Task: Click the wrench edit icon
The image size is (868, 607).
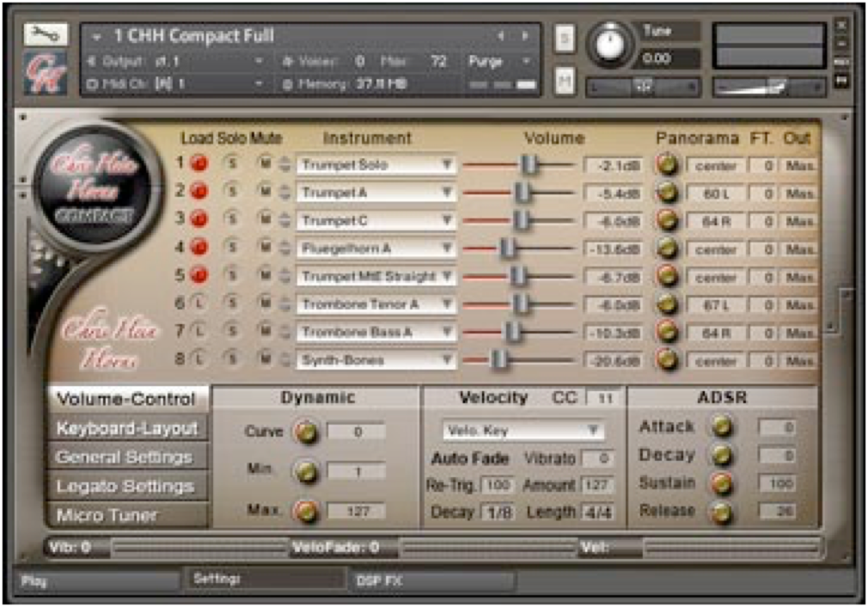Action: point(46,34)
